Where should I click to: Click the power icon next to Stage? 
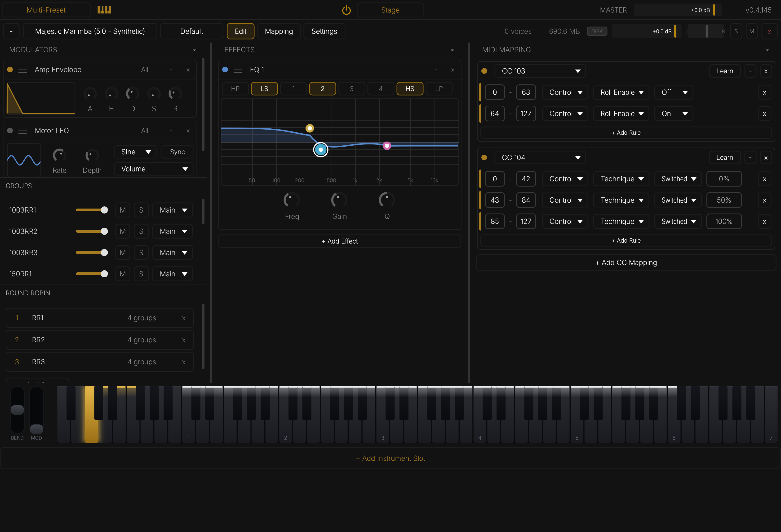pos(346,10)
